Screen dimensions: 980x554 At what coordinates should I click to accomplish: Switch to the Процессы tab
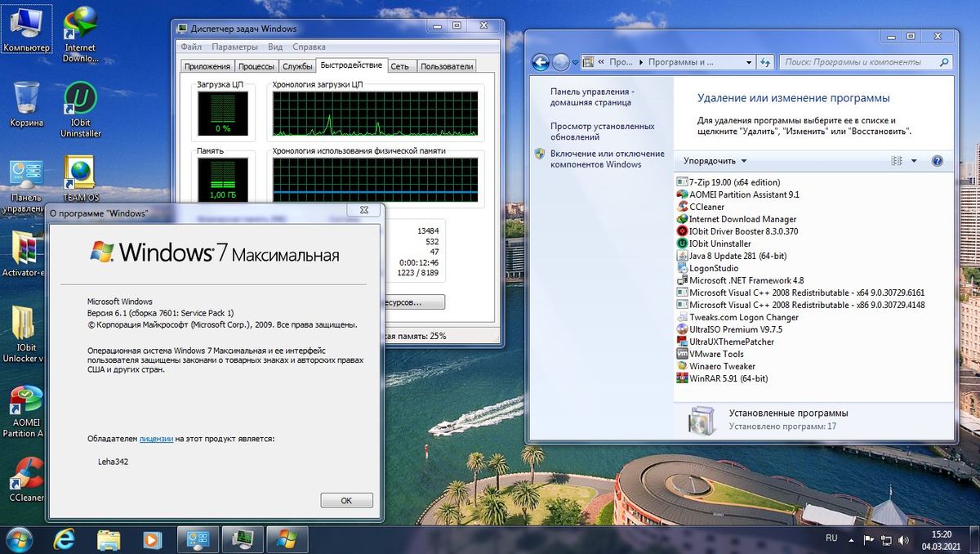point(256,67)
